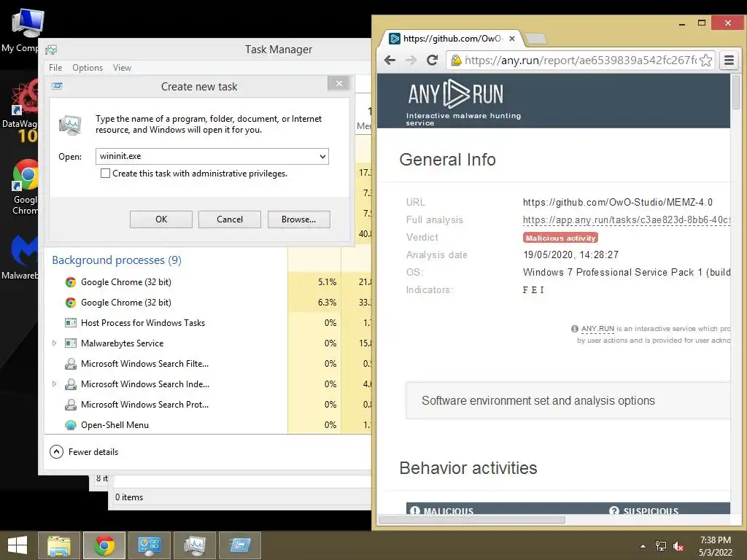
Task: Select the github.com Chrome tab
Action: [450, 39]
